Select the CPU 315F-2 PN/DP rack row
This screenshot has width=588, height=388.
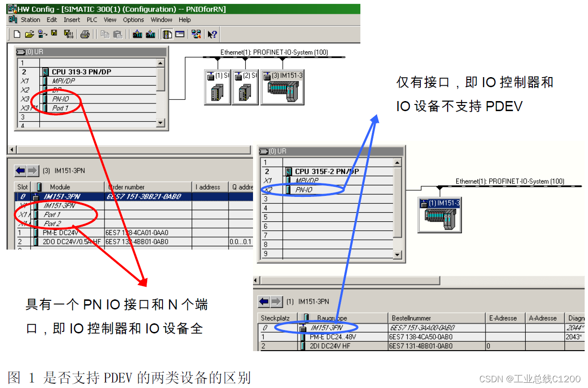[x=327, y=171]
